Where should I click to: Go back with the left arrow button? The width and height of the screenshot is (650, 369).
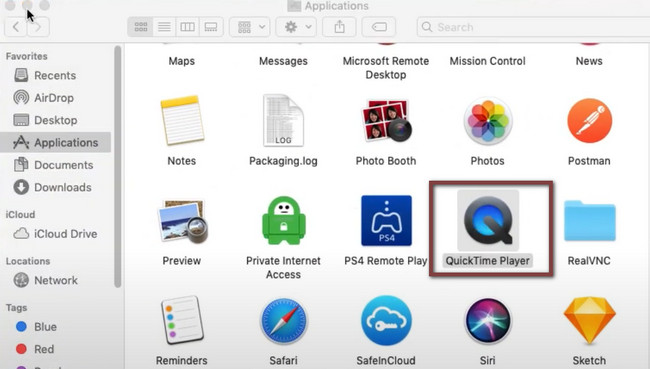click(16, 27)
